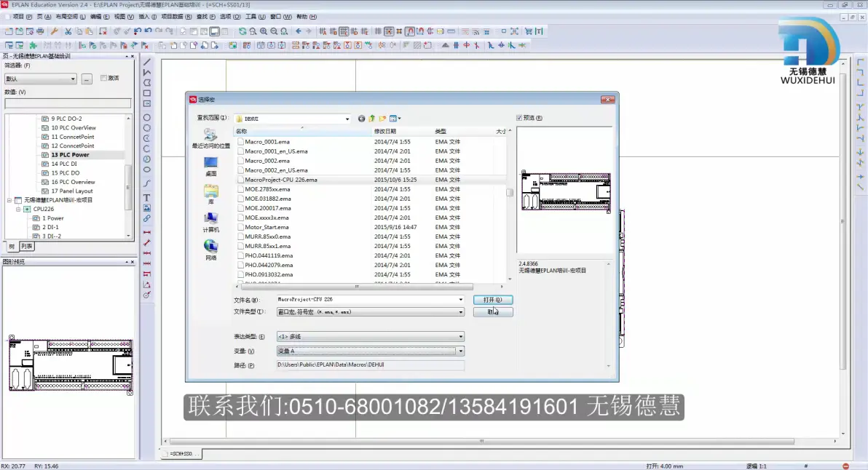Viewport: 868px width, 470px height.
Task: Click the go-back icon in the macro dialog
Action: [x=361, y=119]
